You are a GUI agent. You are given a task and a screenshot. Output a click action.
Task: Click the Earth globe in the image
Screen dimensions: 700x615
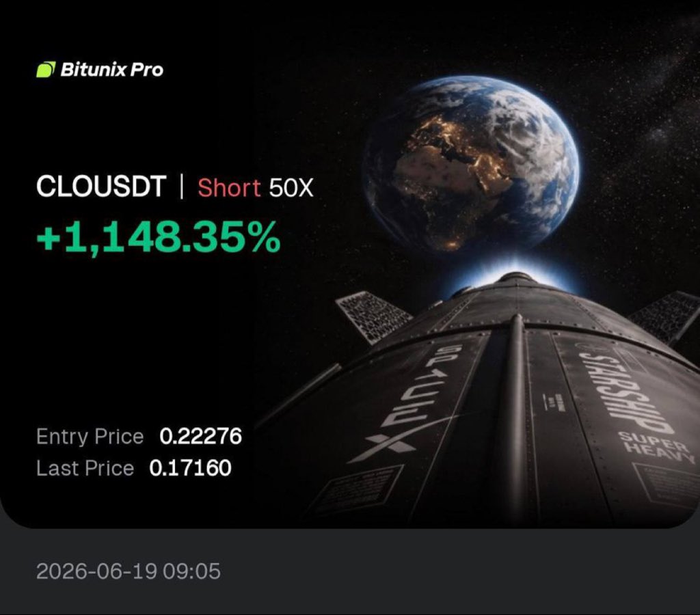[472, 165]
